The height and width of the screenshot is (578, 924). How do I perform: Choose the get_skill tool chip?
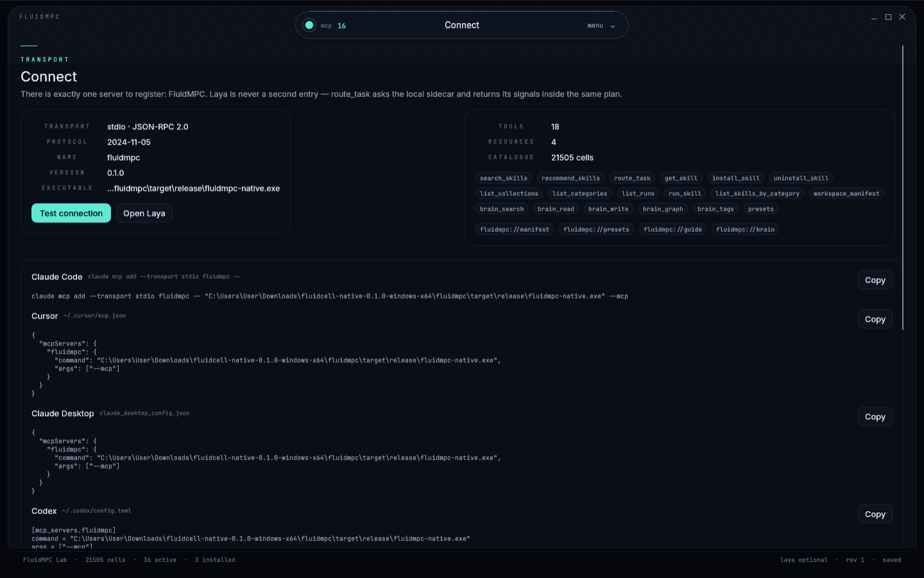pos(681,179)
